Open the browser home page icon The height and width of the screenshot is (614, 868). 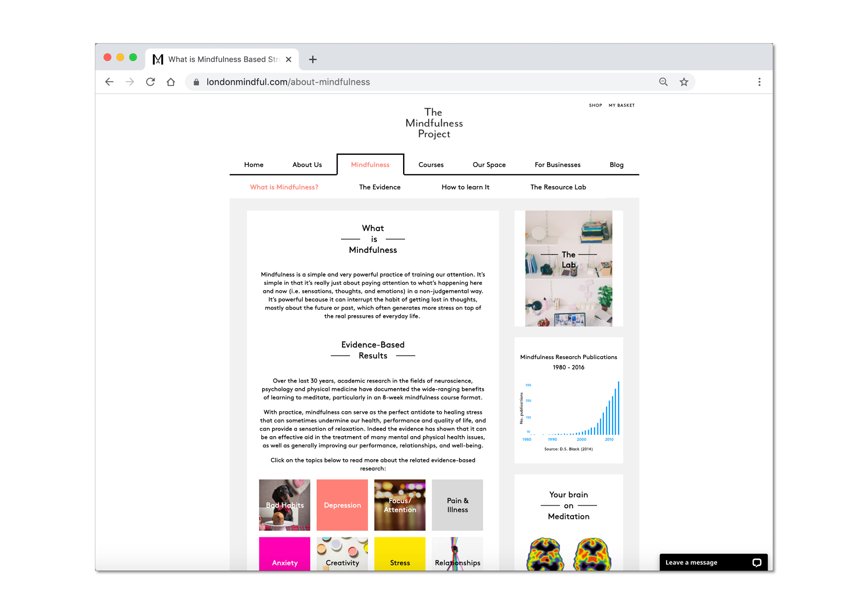coord(171,82)
